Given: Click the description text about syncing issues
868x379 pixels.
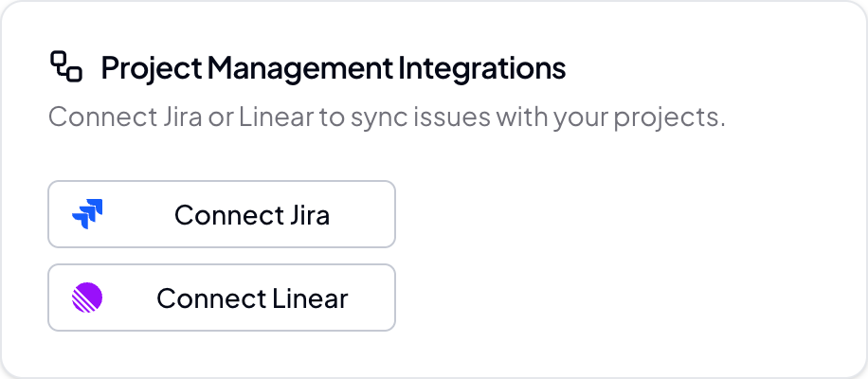Looking at the screenshot, I should point(386,118).
